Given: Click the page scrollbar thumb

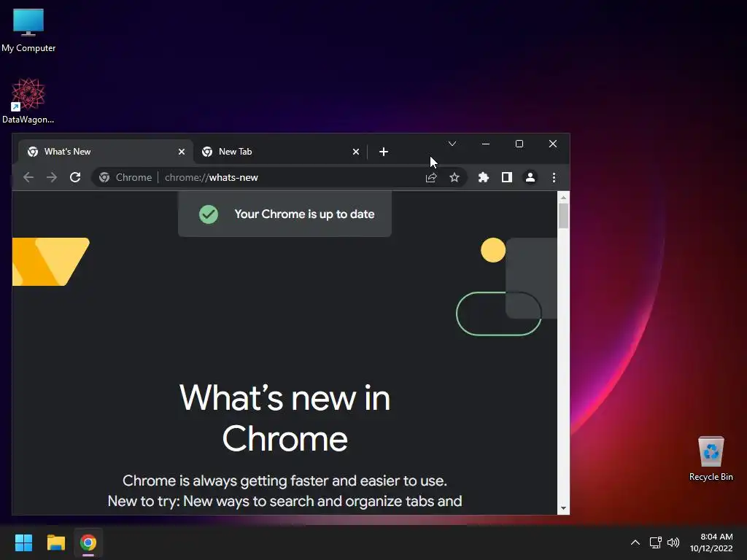Looking at the screenshot, I should coord(564,216).
